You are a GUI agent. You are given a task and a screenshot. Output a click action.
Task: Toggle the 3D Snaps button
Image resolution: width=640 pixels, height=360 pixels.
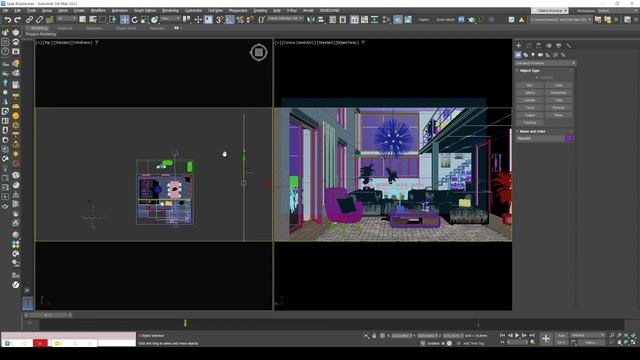pos(220,19)
